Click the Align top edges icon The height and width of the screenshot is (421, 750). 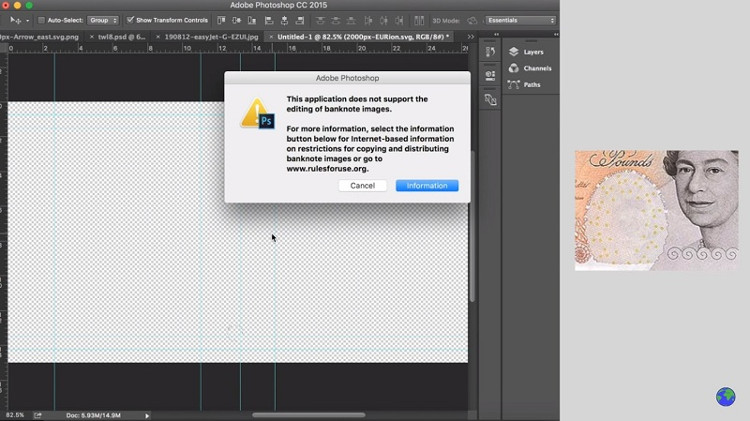click(x=221, y=20)
